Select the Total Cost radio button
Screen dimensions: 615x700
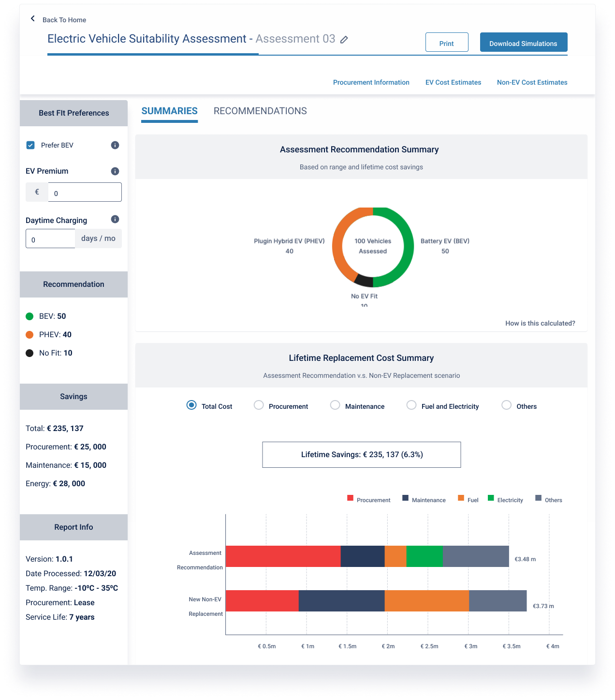point(191,405)
